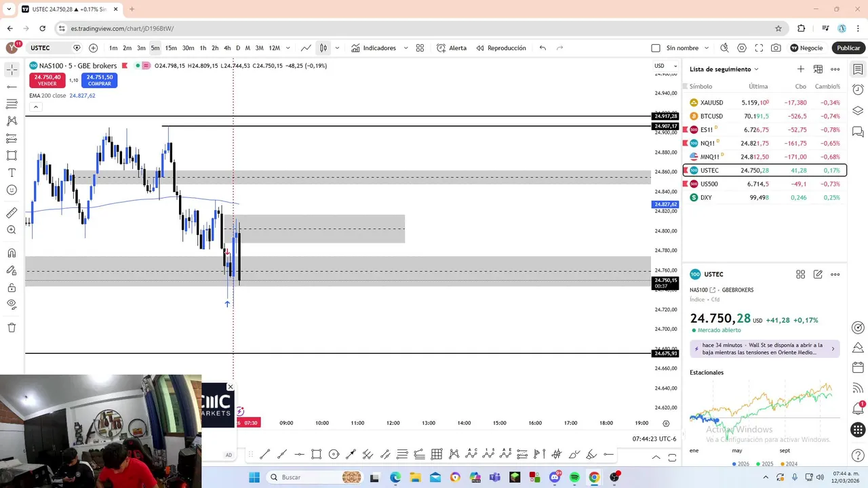Add symbol to watchlist with plus
This screenshot has height=488, width=868.
(801, 69)
